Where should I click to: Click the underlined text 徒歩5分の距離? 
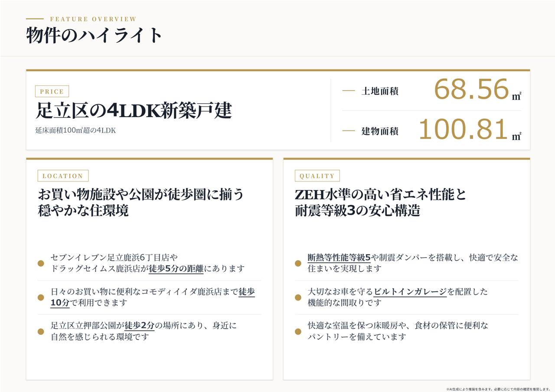[x=176, y=269]
